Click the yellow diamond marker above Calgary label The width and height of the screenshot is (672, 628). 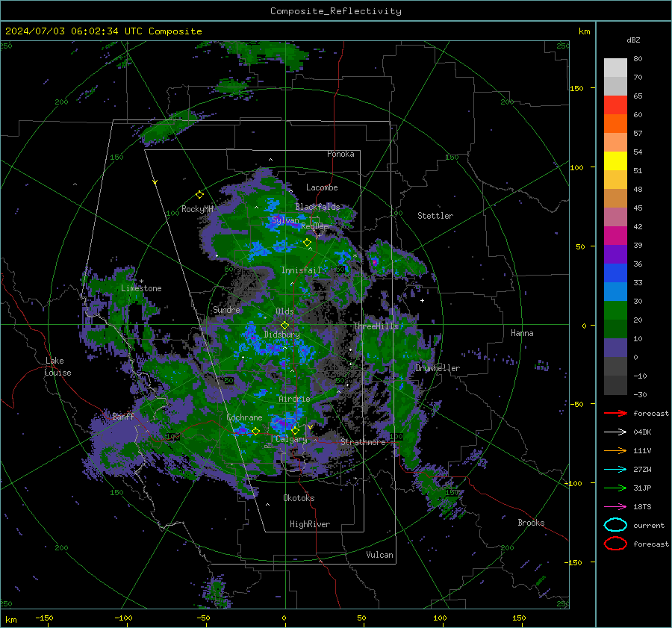point(295,430)
